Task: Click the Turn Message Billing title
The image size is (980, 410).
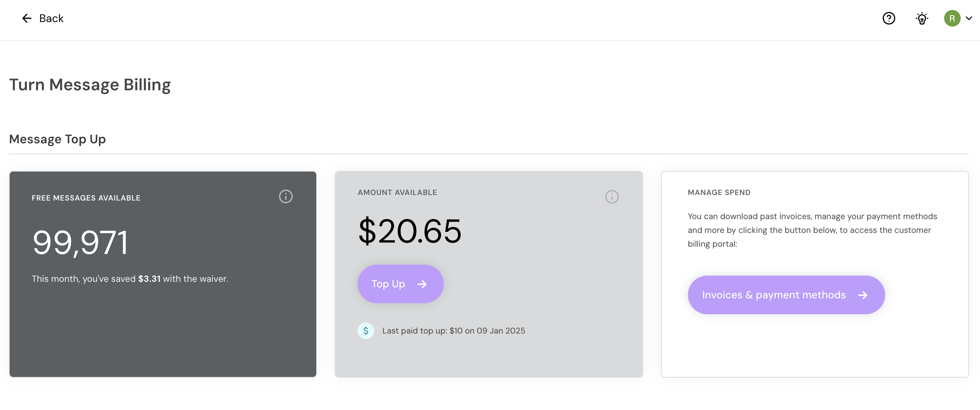Action: [x=90, y=85]
